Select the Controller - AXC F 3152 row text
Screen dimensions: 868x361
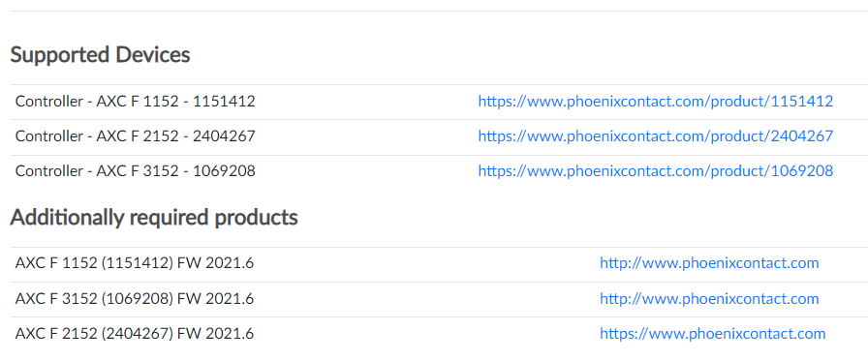click(x=135, y=171)
